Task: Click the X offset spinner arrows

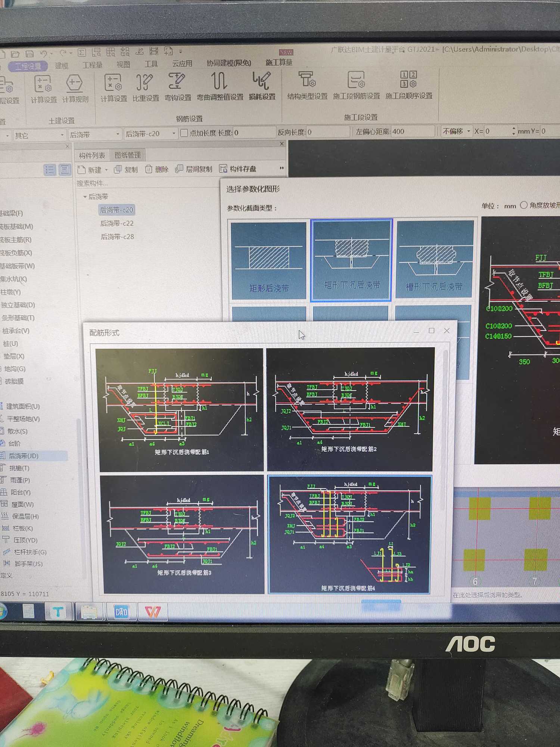Action: [x=514, y=131]
